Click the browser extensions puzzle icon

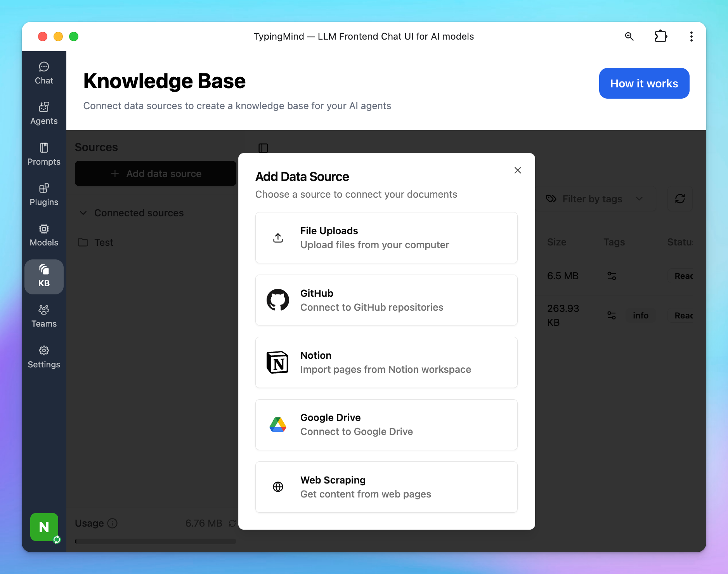(660, 37)
